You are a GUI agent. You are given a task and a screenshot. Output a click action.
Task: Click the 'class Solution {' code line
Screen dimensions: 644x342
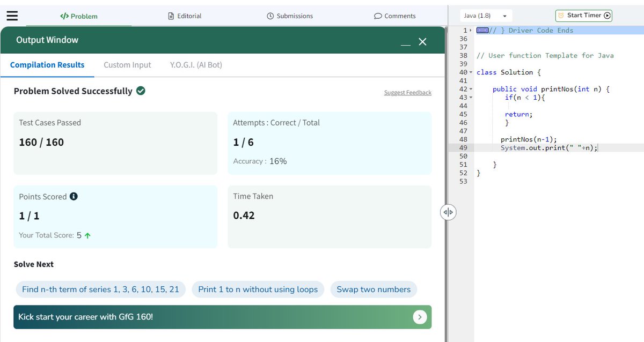(x=509, y=72)
